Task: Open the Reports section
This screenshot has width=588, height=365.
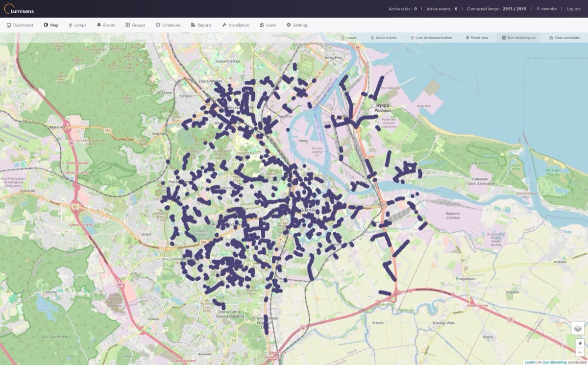Action: [x=201, y=25]
